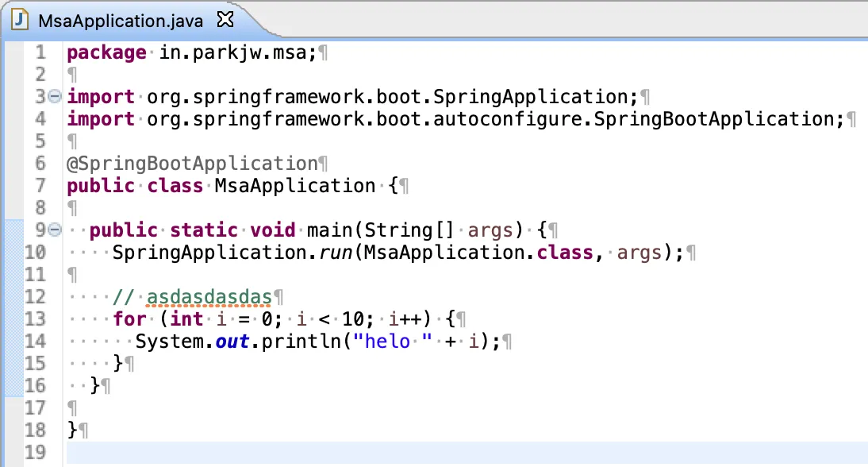The image size is (868, 467).
Task: Click line number 19 in the gutter
Action: pyautogui.click(x=35, y=453)
